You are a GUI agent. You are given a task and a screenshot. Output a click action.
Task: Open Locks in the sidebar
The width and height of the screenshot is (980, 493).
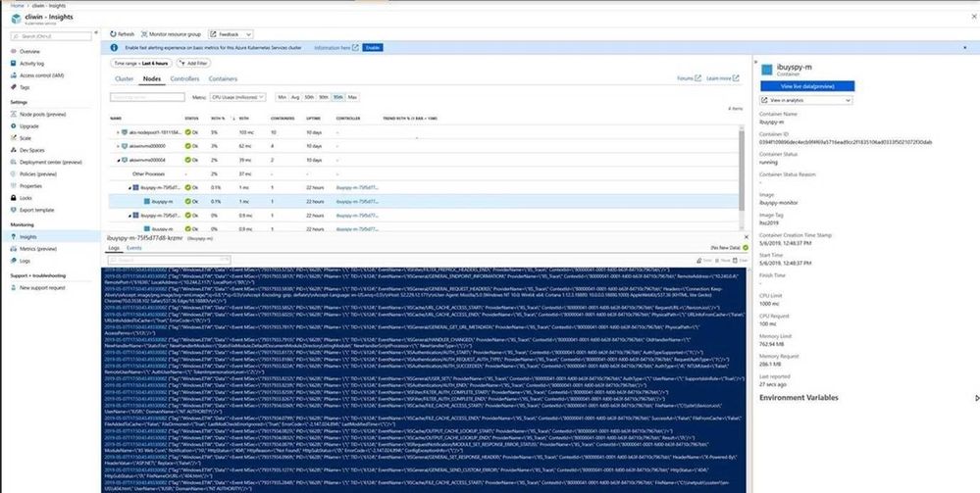tap(26, 197)
